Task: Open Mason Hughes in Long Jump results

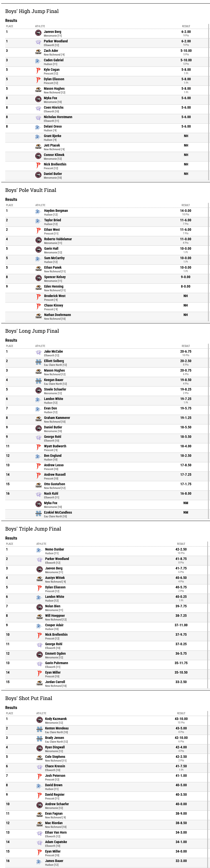Action: [54, 370]
